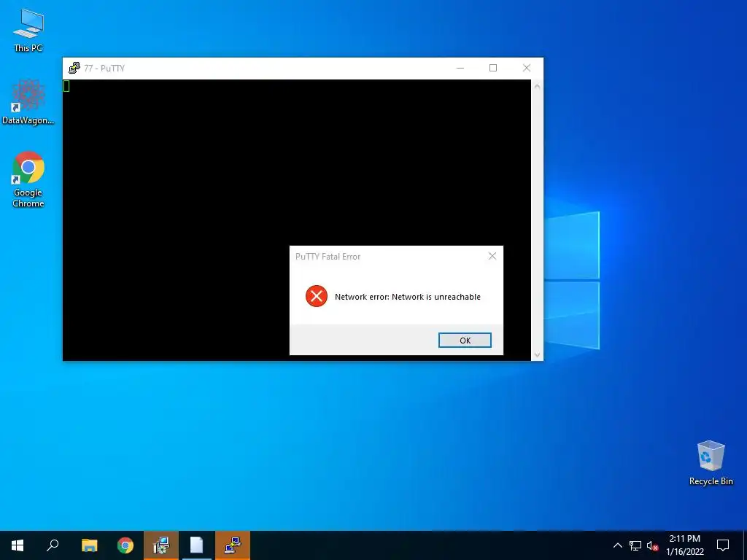This screenshot has width=747, height=560.
Task: Click the '77 - PuTTY' window title text
Action: coord(104,68)
